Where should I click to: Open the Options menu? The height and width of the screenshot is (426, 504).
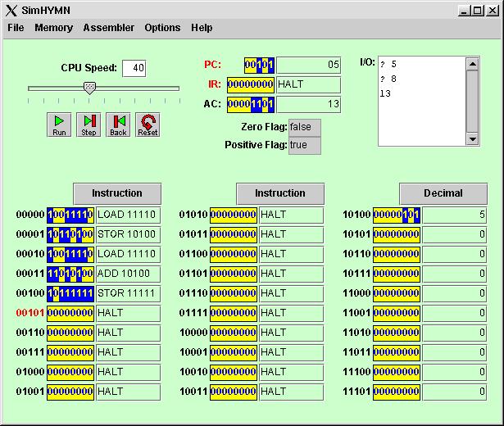[x=162, y=28]
